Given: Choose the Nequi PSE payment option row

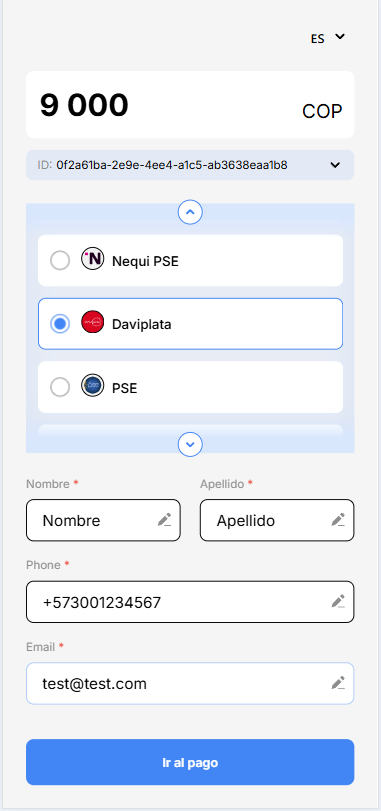Looking at the screenshot, I should coord(190,260).
